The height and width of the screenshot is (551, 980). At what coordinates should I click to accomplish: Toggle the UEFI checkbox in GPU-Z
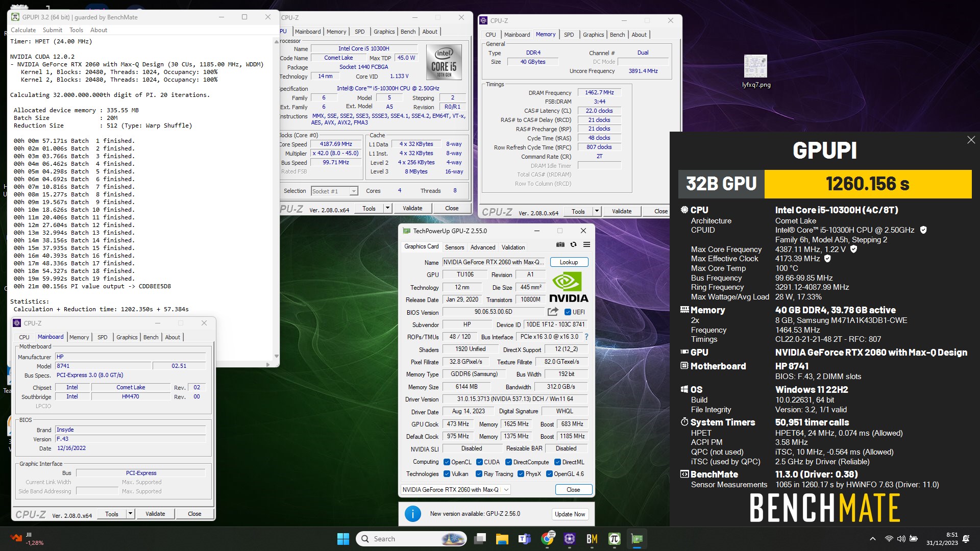tap(568, 312)
